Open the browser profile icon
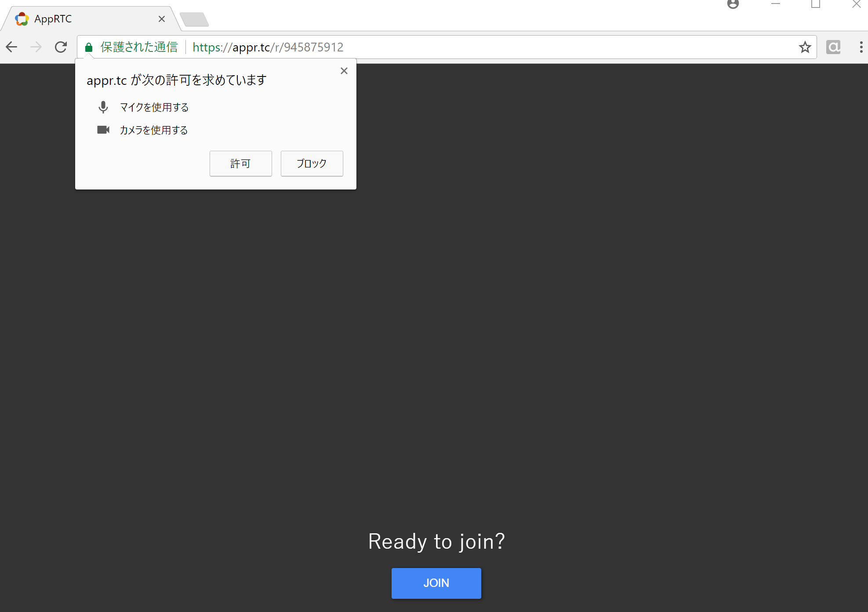Viewport: 868px width, 612px height. [733, 4]
